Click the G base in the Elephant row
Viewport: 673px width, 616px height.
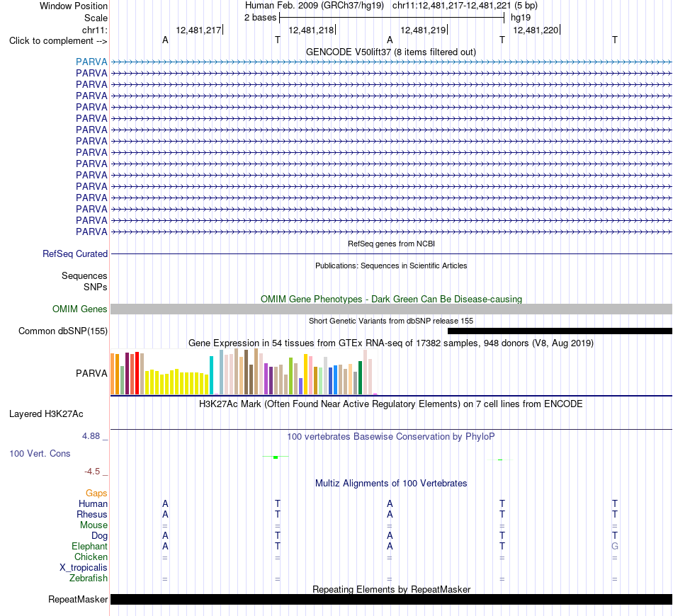tap(615, 546)
